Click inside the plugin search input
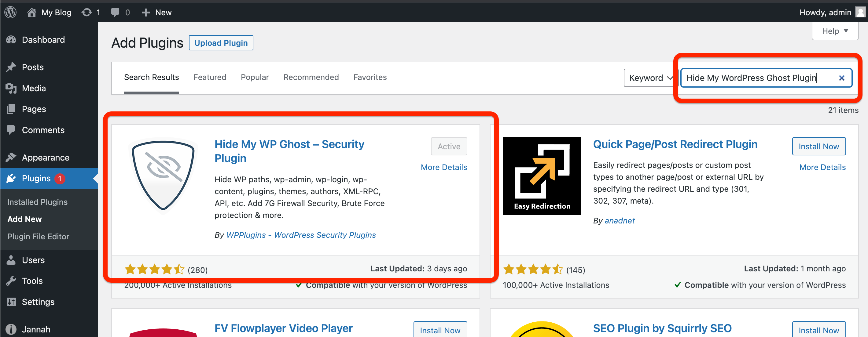Screen dimensions: 868x337 click(x=755, y=78)
